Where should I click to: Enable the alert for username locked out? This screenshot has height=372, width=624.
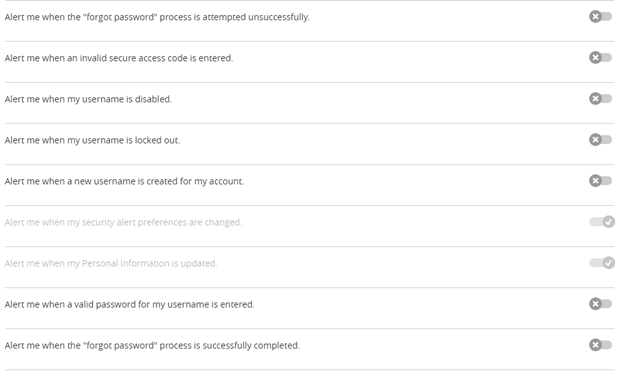601,140
